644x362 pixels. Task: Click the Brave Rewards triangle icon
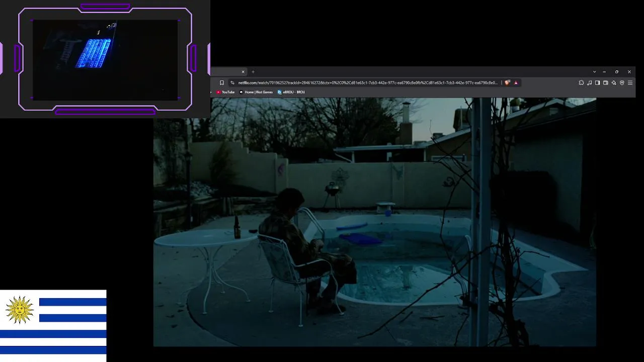click(516, 82)
